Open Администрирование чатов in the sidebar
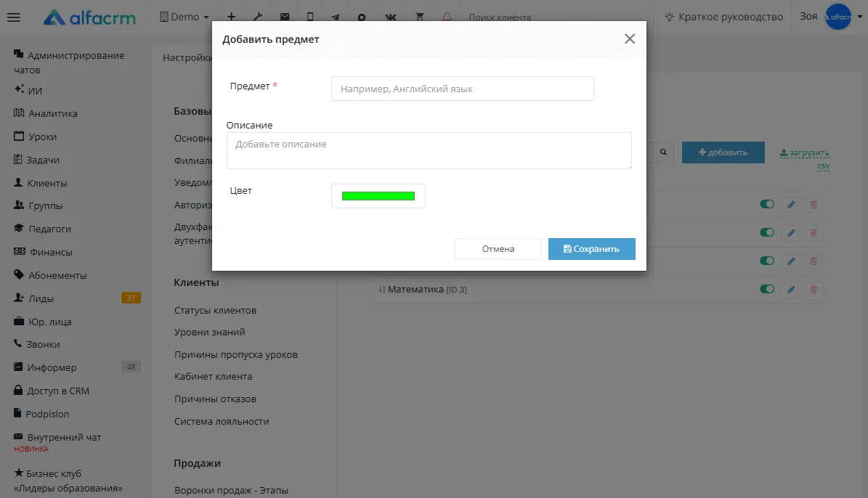Screen dimensions: 868x498 [x=69, y=62]
